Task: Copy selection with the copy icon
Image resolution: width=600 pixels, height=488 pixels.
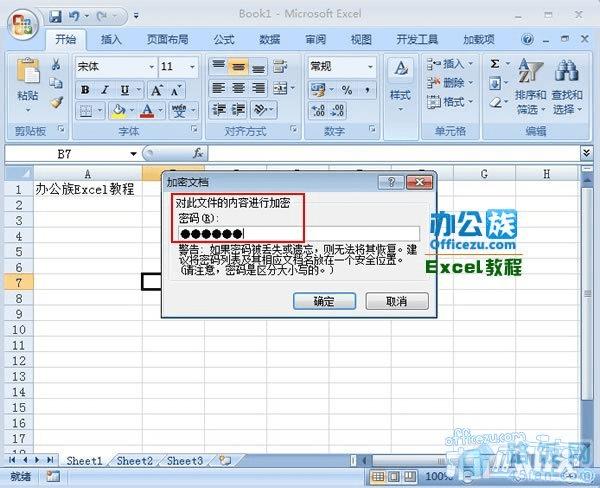Action: pyautogui.click(x=56, y=83)
